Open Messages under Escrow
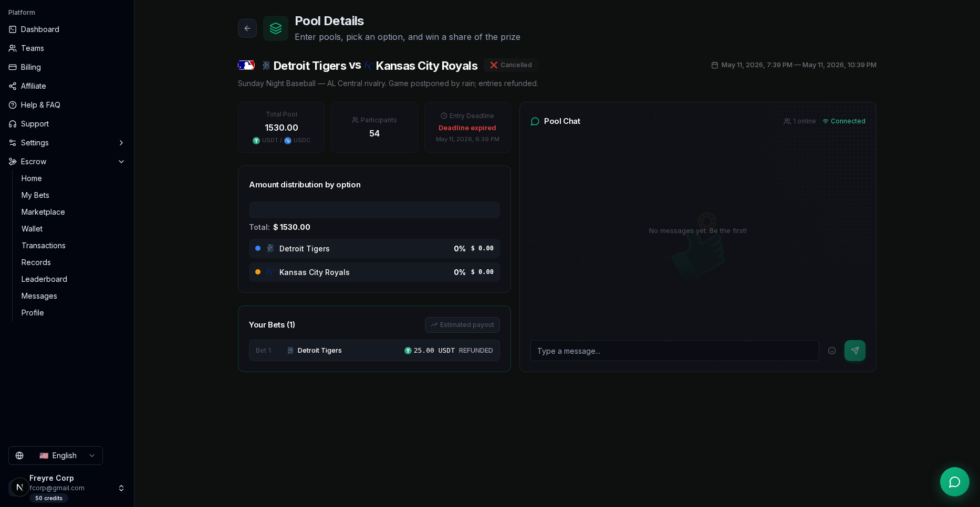 (x=39, y=296)
